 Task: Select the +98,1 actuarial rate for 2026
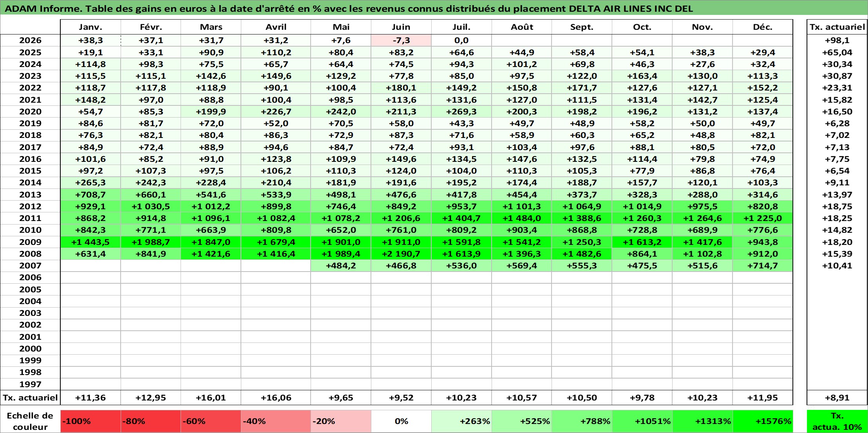click(837, 40)
